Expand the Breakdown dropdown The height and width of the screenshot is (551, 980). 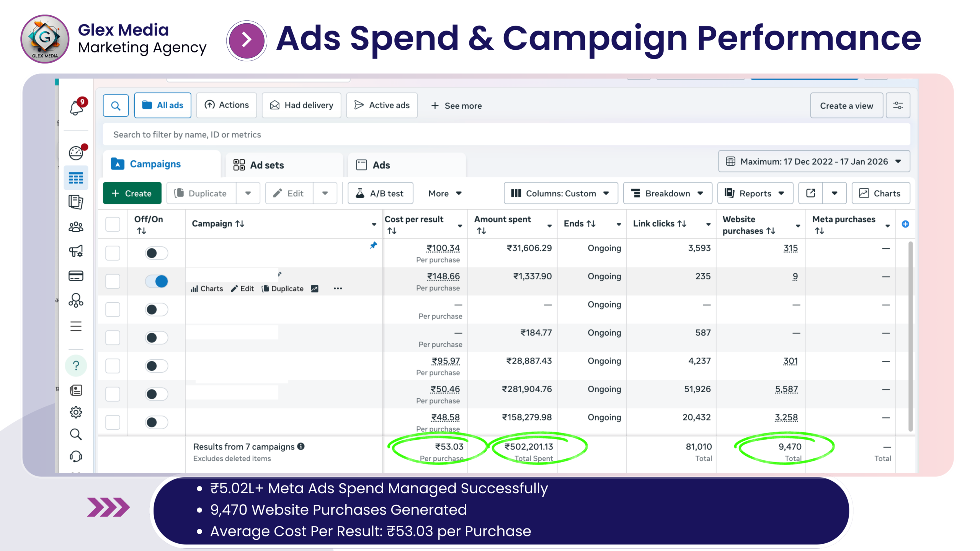pos(667,193)
